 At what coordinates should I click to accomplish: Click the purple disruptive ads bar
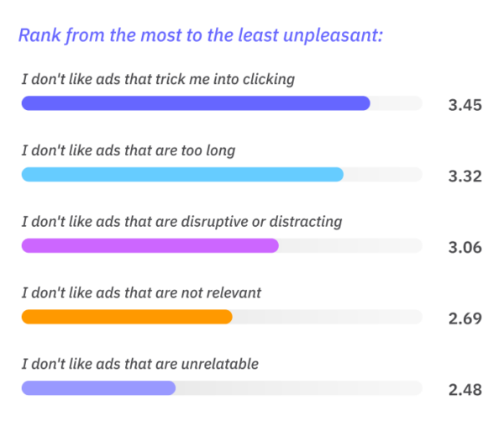150,245
